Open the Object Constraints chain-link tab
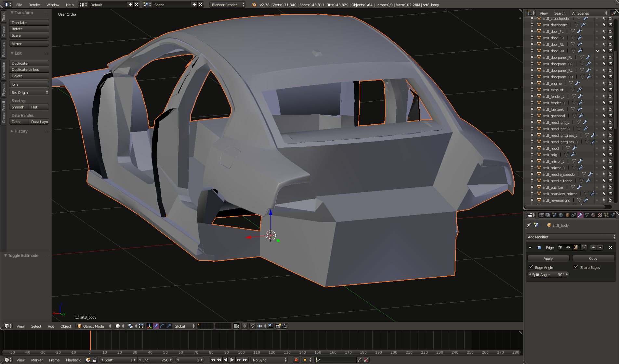Image resolution: width=619 pixels, height=364 pixels. 574,215
